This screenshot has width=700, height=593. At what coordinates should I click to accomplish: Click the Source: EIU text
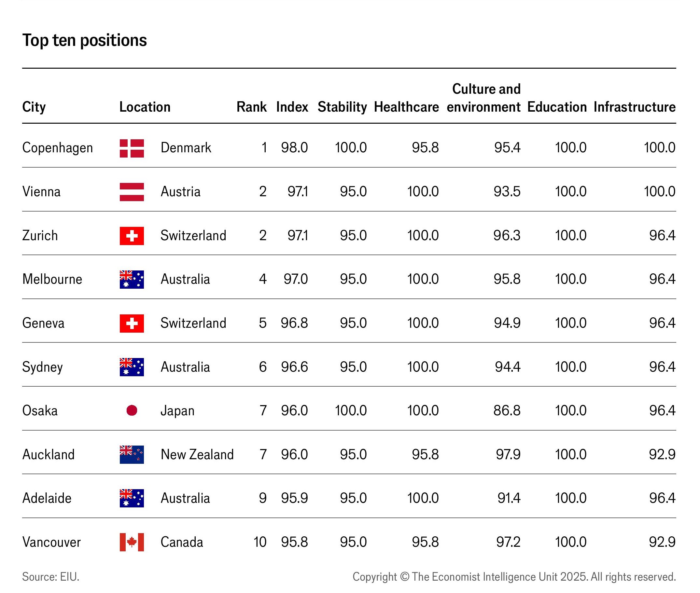pos(51,577)
